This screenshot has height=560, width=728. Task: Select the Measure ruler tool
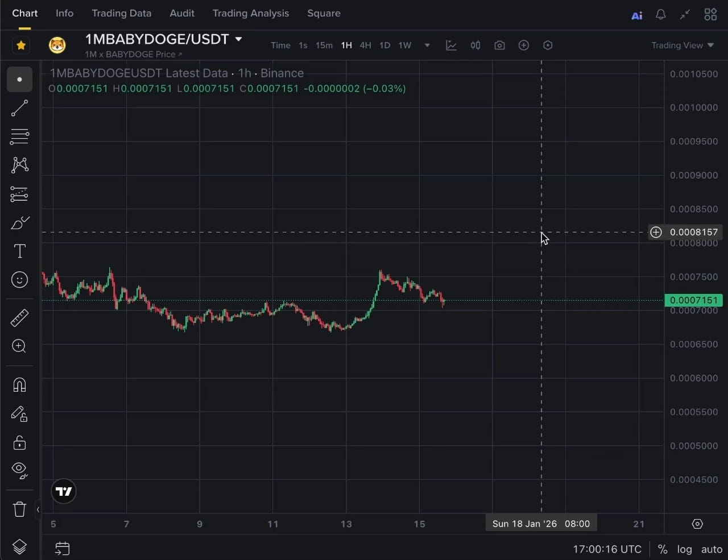click(19, 317)
